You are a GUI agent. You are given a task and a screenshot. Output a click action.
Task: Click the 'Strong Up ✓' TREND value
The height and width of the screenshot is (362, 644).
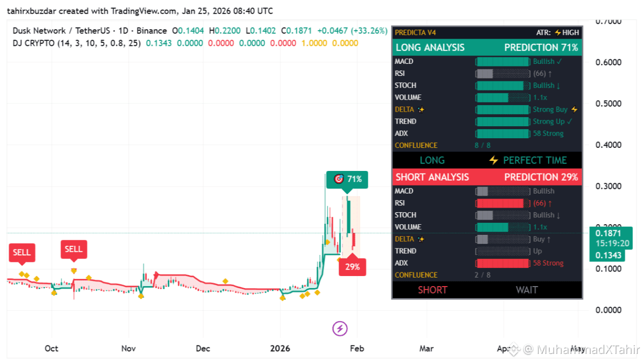pos(553,121)
